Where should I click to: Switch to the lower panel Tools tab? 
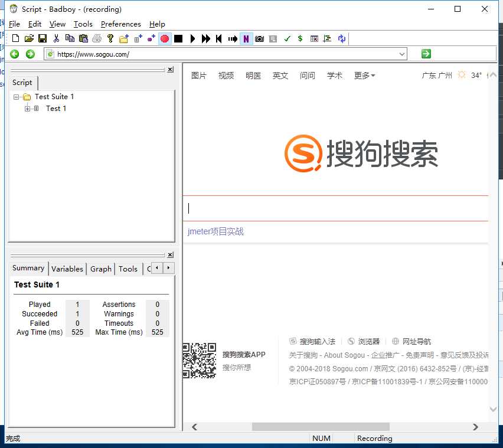click(x=128, y=269)
